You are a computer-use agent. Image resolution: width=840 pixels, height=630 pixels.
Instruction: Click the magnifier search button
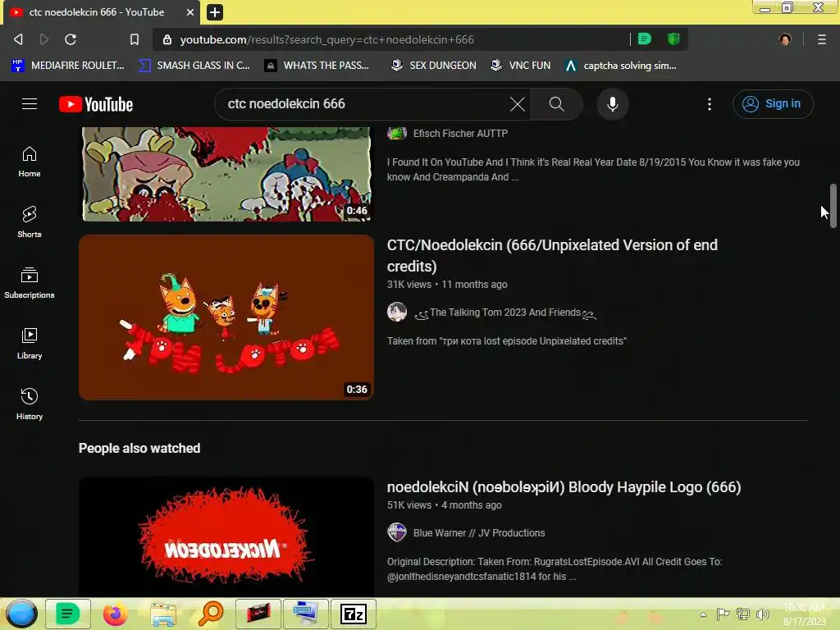(x=557, y=104)
